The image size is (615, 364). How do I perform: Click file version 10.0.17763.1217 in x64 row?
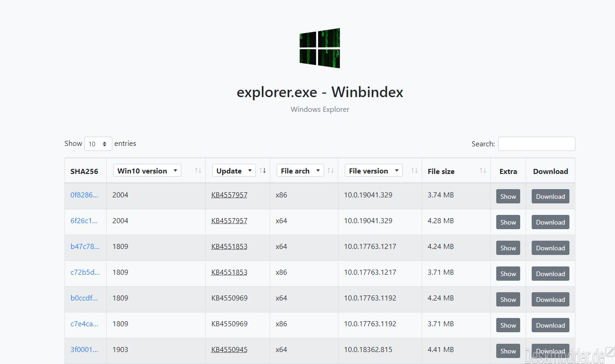370,246
